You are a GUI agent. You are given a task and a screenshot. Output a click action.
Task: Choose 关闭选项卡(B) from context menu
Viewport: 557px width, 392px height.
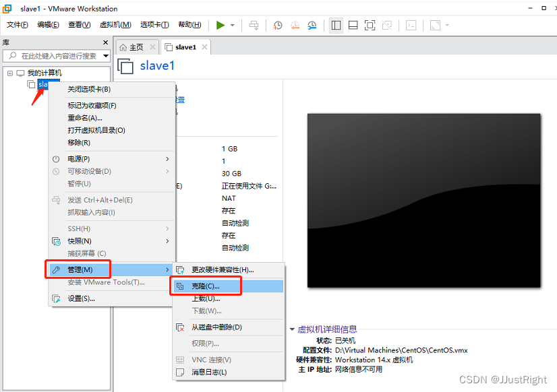[x=112, y=89]
